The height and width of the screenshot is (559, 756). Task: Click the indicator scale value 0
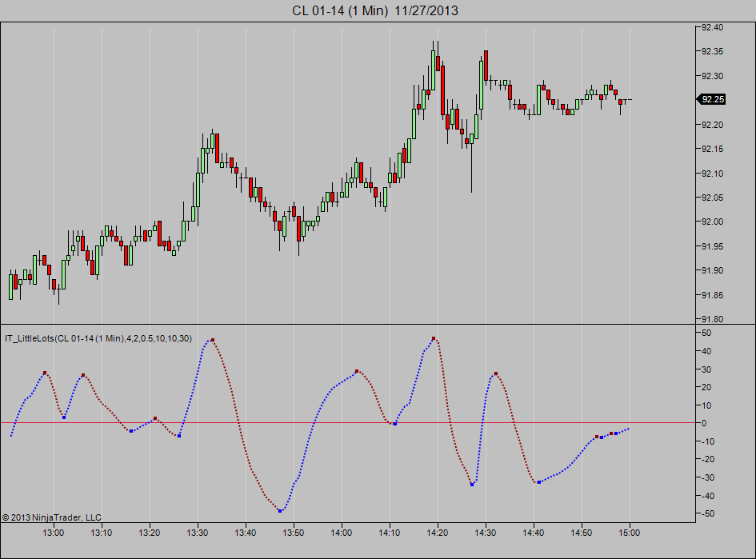click(705, 423)
